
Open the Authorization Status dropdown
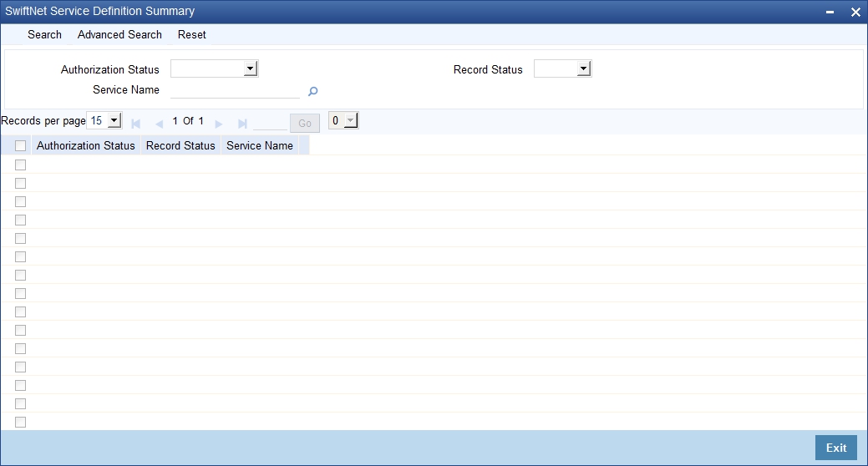tap(214, 68)
